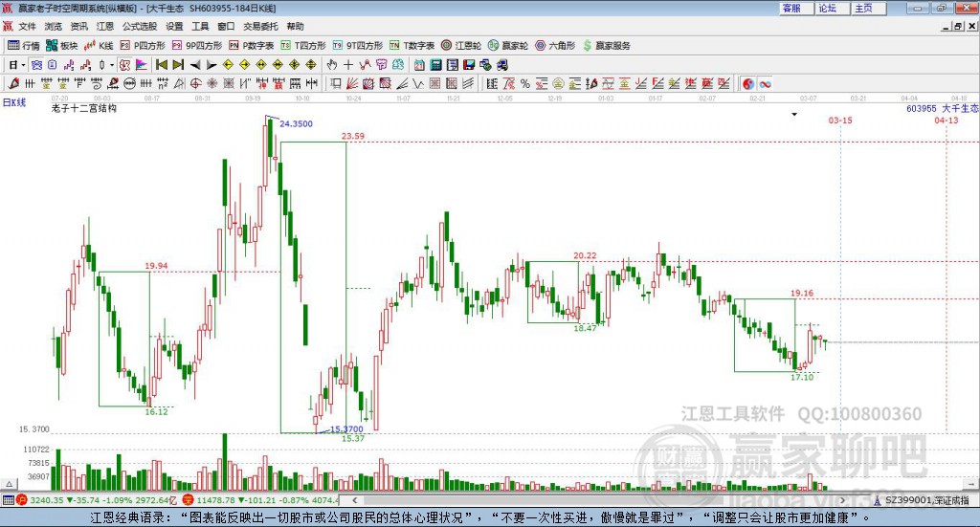Open the 帮助 menu

point(295,26)
